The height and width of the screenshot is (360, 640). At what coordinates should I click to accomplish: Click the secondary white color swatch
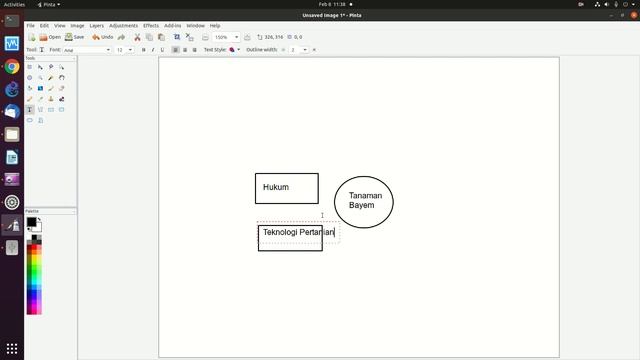pos(38,228)
